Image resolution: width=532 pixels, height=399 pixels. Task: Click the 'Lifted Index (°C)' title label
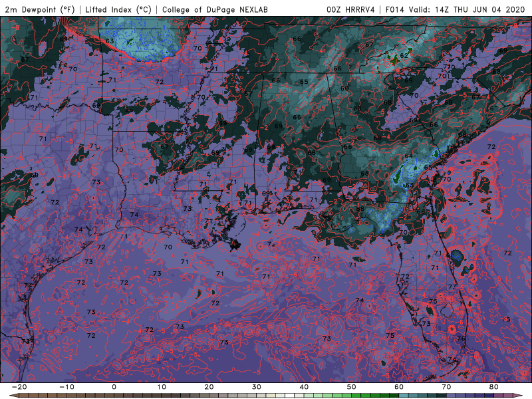[118, 10]
